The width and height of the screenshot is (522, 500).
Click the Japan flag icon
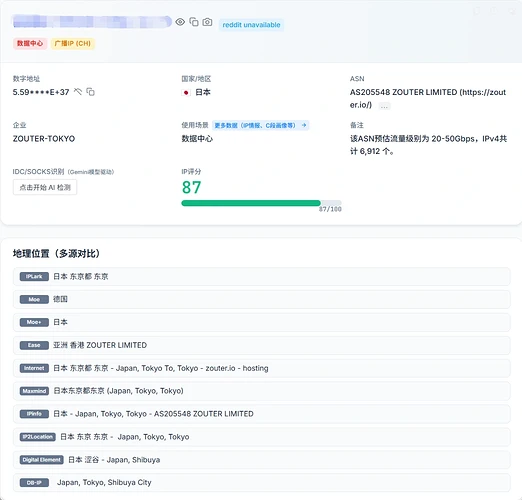coord(186,92)
